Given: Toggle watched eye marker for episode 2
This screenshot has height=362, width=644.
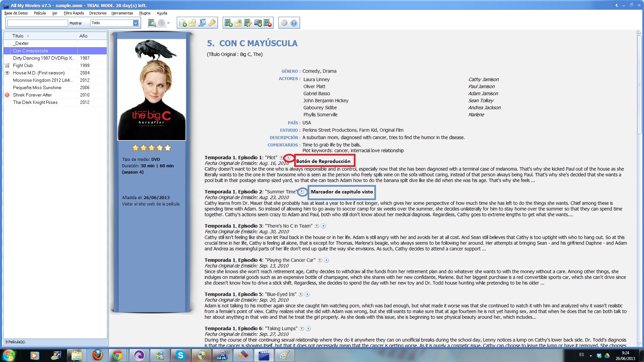Looking at the screenshot, I should tap(302, 192).
